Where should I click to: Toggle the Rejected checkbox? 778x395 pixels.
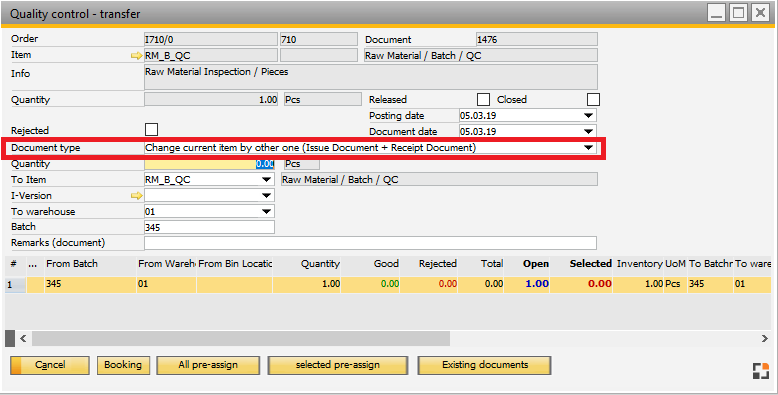click(x=151, y=130)
